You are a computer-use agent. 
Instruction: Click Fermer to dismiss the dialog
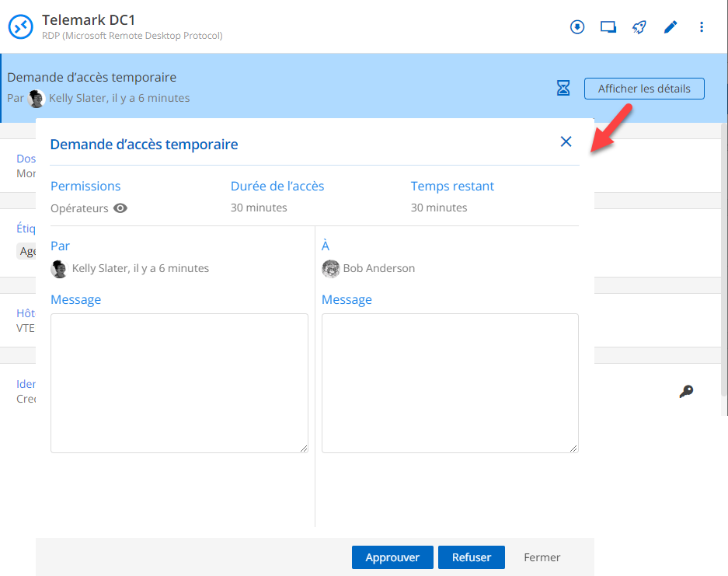(542, 557)
